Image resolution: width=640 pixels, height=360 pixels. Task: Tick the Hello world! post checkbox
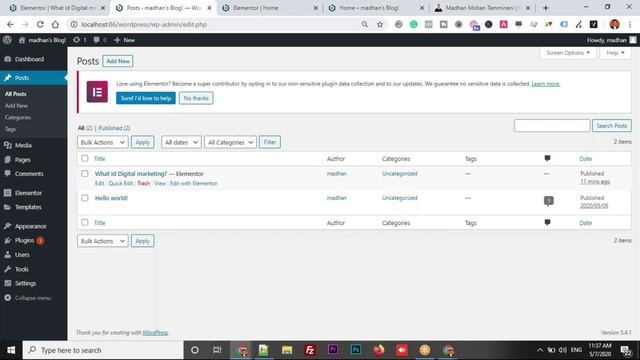pyautogui.click(x=84, y=198)
